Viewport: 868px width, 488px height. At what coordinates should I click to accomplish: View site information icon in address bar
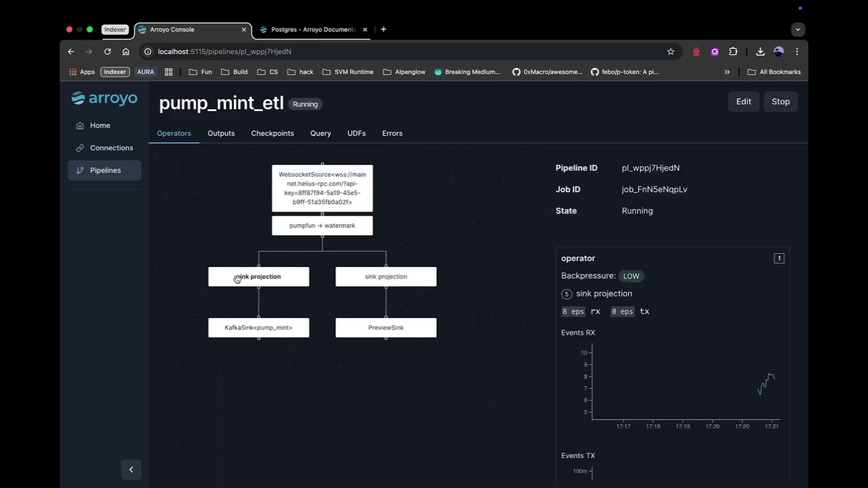pos(147,52)
